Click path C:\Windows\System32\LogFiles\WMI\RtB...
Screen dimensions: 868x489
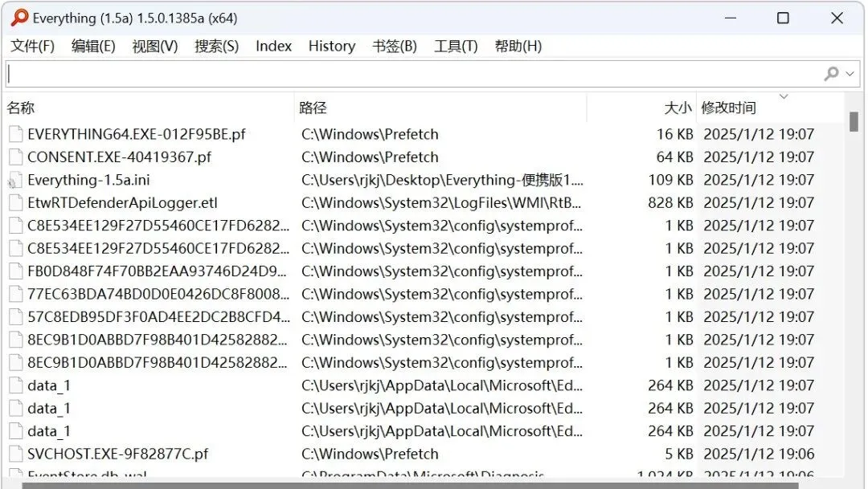pyautogui.click(x=441, y=203)
